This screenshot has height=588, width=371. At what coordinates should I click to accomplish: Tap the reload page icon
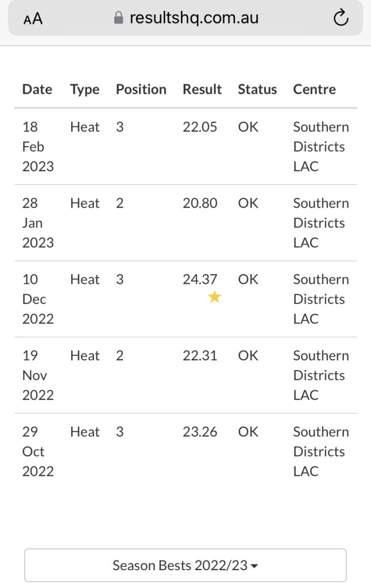tap(341, 18)
